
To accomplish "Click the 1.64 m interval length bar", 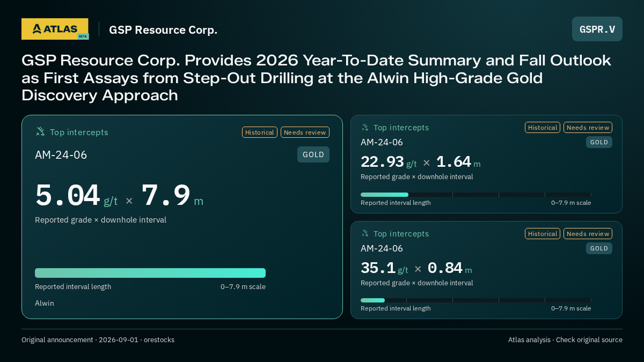I will (476, 195).
